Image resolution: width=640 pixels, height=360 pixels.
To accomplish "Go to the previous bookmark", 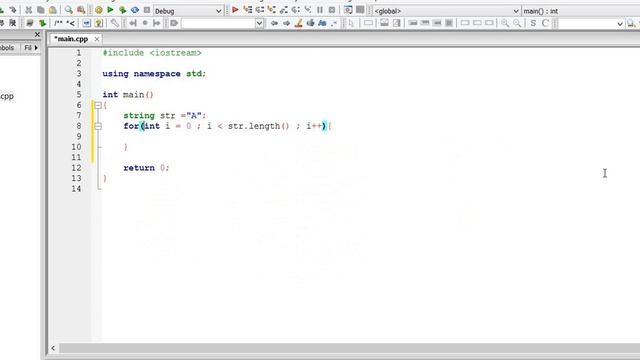I will coord(133,23).
